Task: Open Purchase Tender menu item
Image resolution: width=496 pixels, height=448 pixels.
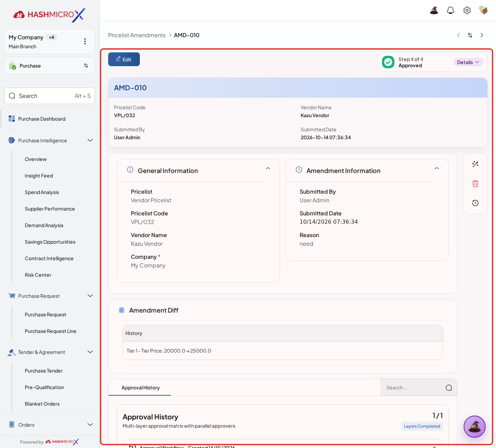Action: (x=44, y=371)
